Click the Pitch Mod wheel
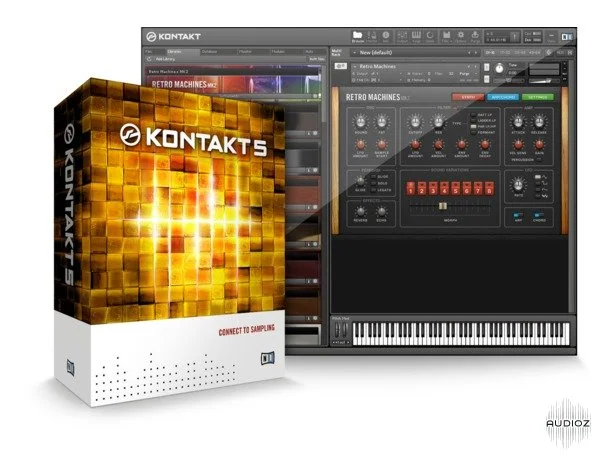The height and width of the screenshot is (458, 600). coord(337,329)
